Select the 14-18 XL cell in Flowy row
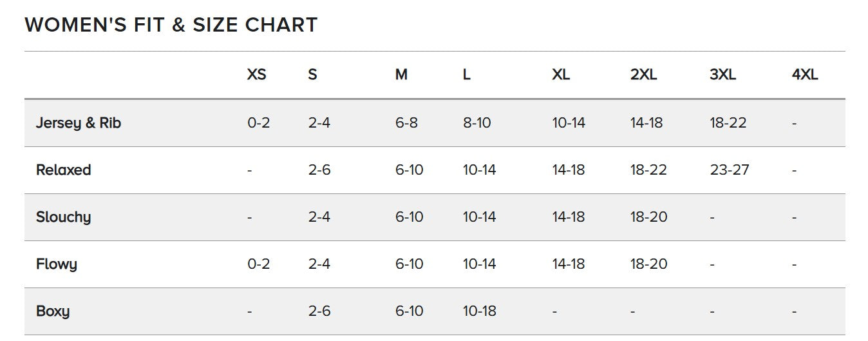Screen dimensions: 868x341 coord(568,264)
